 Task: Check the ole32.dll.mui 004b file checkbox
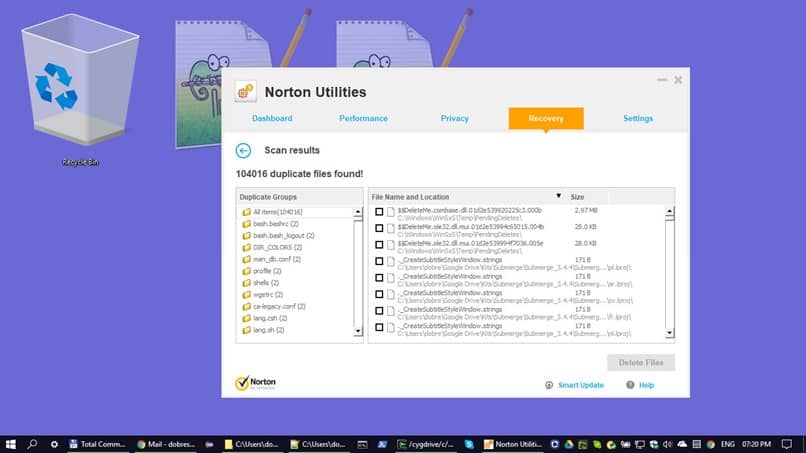pyautogui.click(x=379, y=228)
